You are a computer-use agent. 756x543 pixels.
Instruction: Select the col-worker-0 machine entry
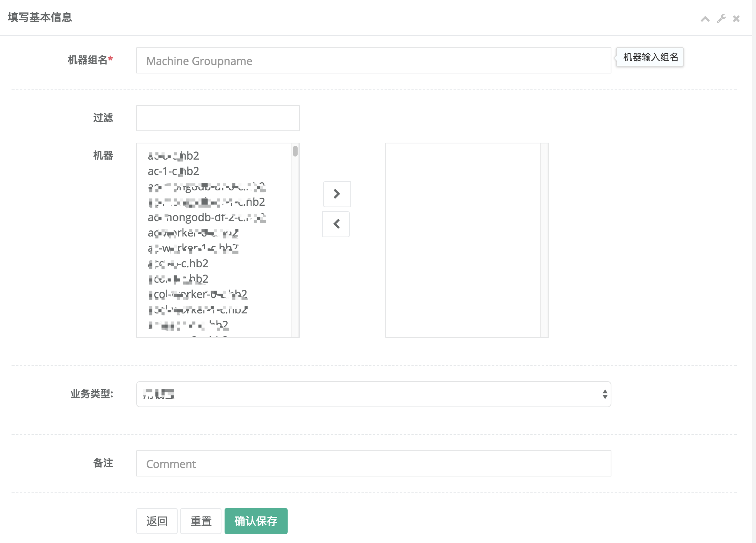coord(198,294)
